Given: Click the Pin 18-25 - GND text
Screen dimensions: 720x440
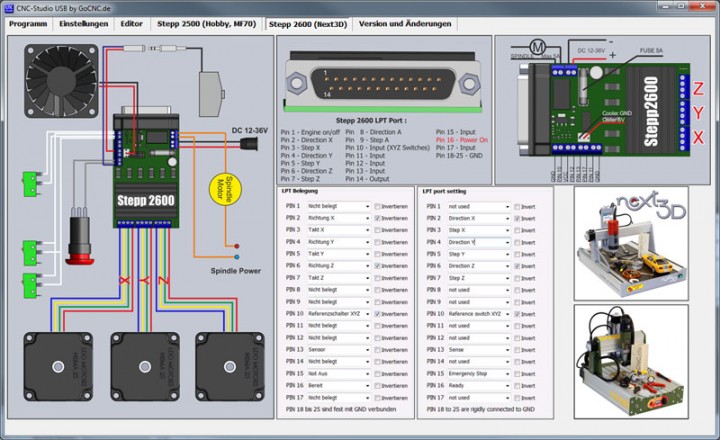Looking at the screenshot, I should click(459, 156).
